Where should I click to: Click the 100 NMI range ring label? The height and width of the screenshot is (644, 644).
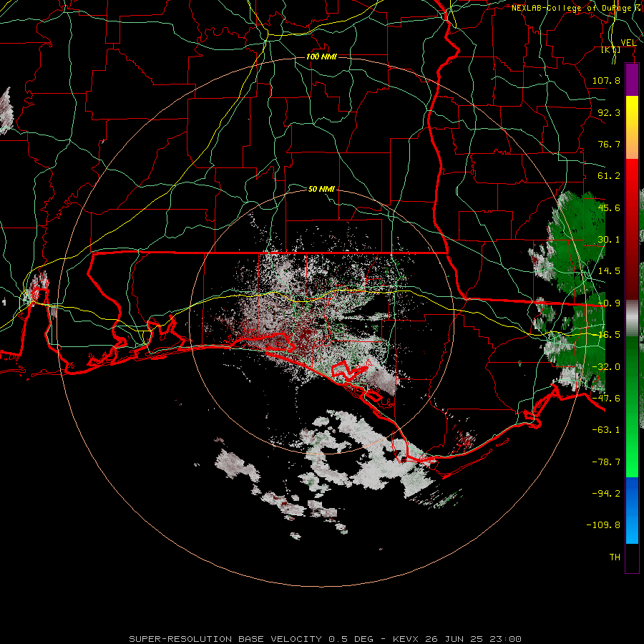321,57
